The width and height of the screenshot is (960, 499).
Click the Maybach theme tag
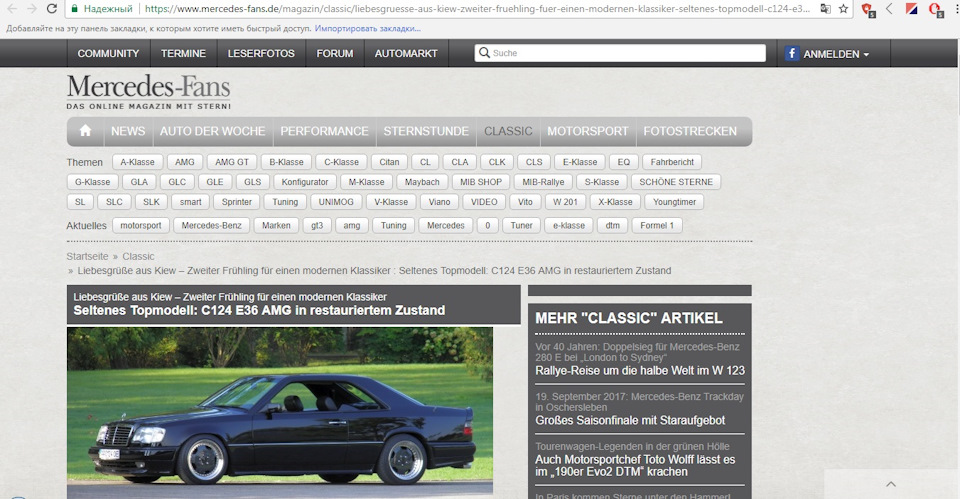point(422,182)
